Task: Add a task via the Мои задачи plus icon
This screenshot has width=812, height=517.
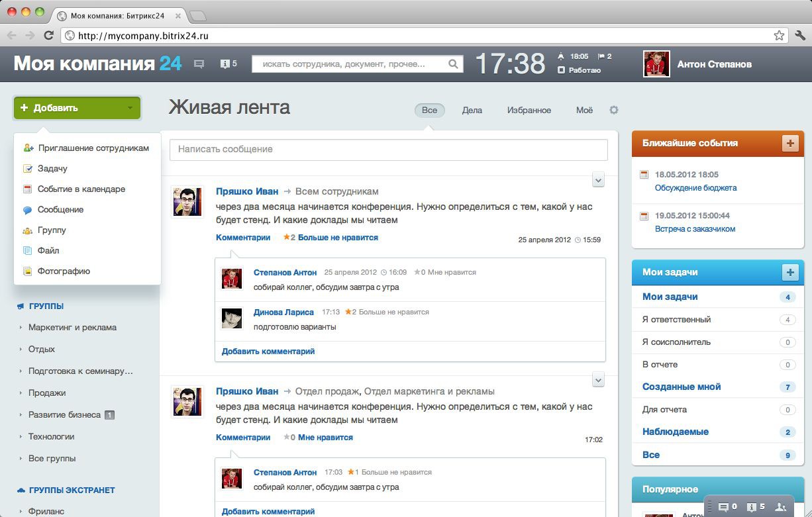Action: pyautogui.click(x=791, y=271)
